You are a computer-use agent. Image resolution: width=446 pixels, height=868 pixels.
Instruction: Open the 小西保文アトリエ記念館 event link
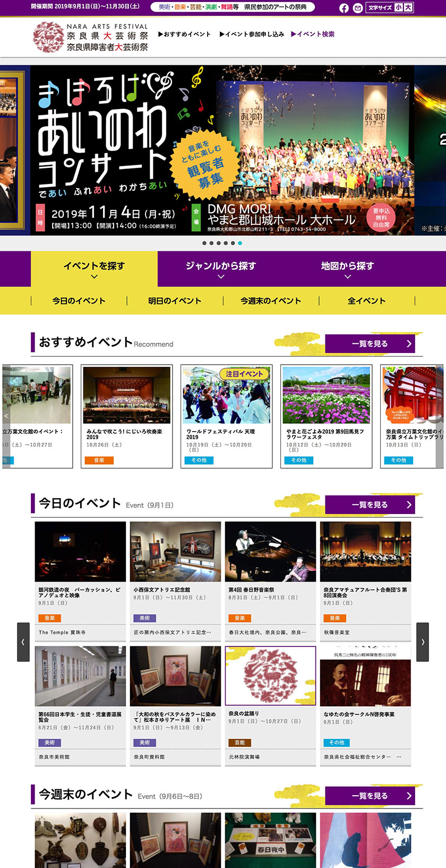click(x=162, y=590)
